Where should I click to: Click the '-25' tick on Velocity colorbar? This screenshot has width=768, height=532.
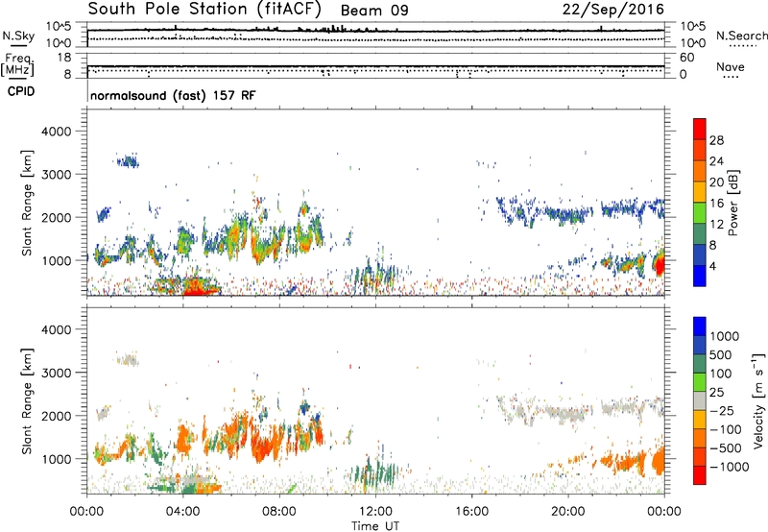723,411
